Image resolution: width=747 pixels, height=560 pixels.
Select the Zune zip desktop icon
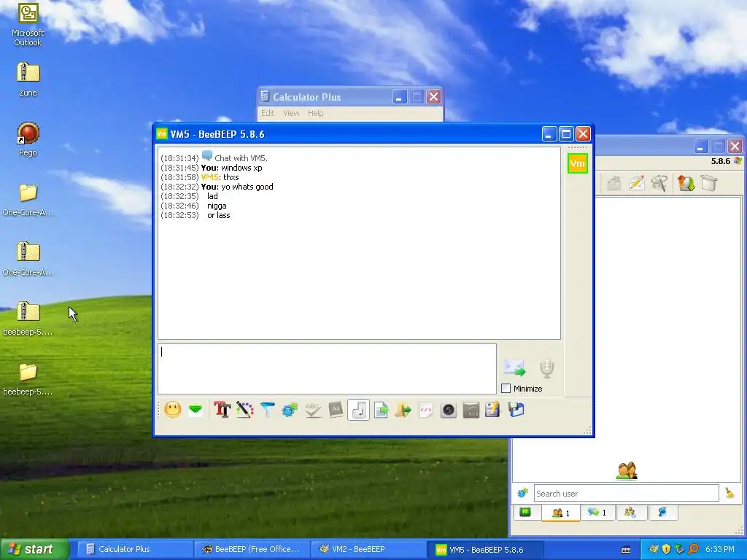point(28,79)
